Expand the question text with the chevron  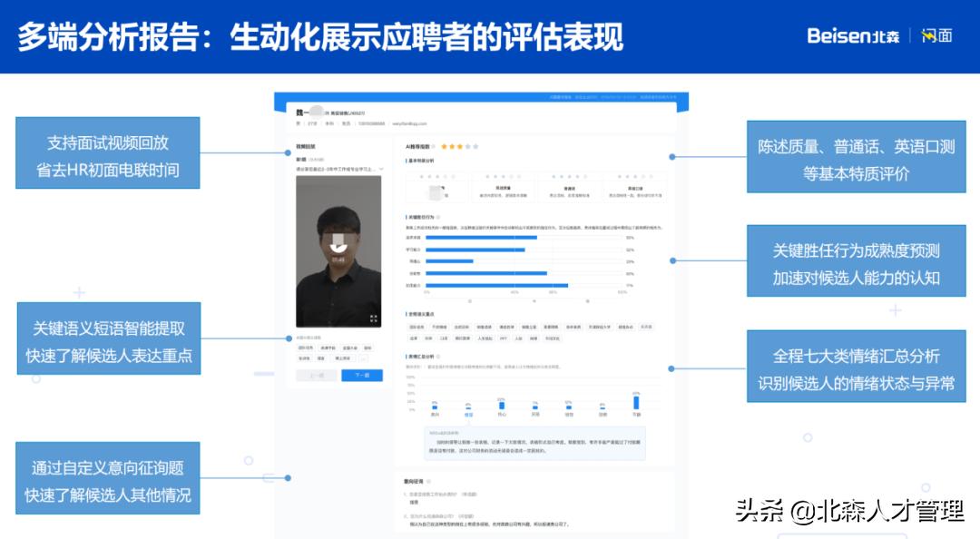coord(380,167)
